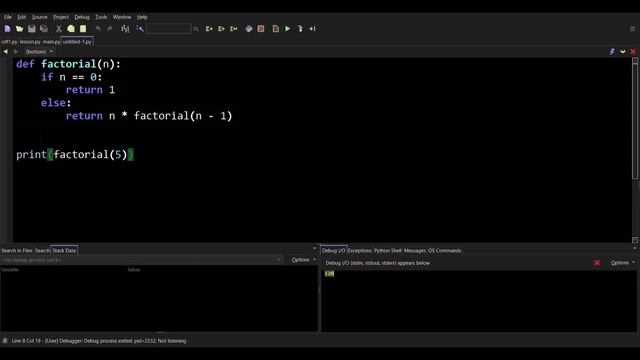This screenshot has height=360, width=640.
Task: Toggle a breakpoint with the round icon
Action: click(x=249, y=29)
